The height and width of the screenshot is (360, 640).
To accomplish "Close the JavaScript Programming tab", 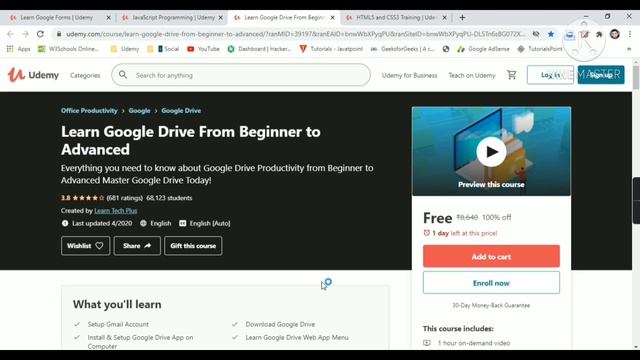I will tap(220, 18).
